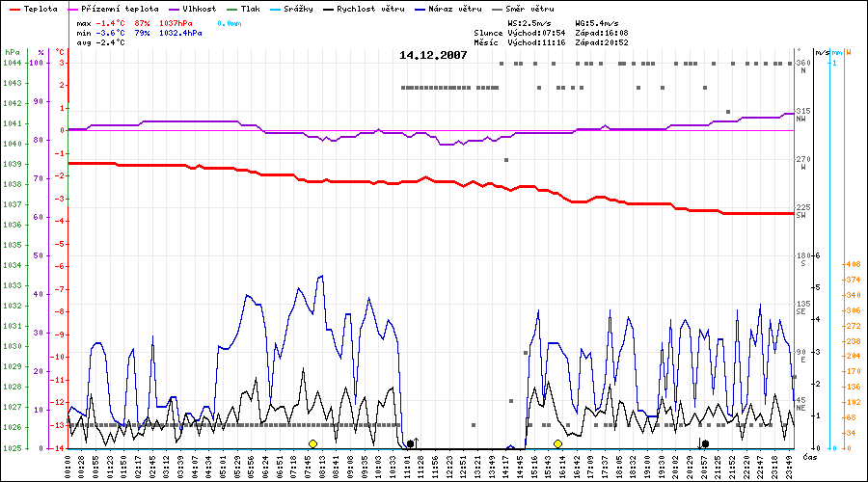
Task: Click the orange W axis unit label
Action: [848, 53]
